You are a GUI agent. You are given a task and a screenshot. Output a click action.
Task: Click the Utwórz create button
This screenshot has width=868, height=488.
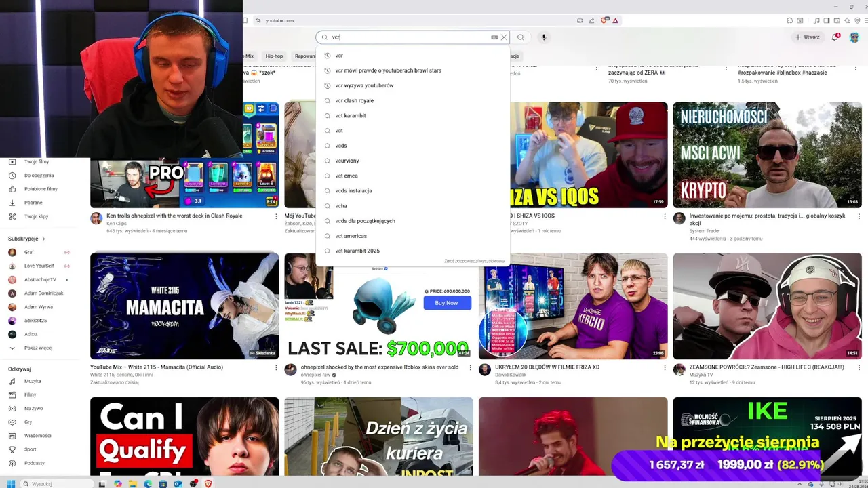point(808,37)
